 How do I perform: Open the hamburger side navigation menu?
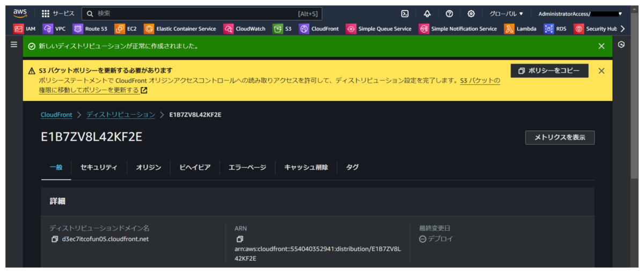14,45
